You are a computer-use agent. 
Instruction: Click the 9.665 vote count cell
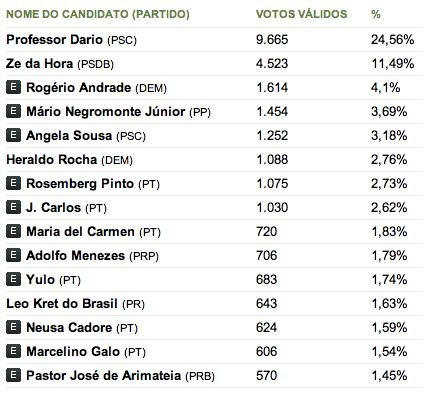[272, 40]
